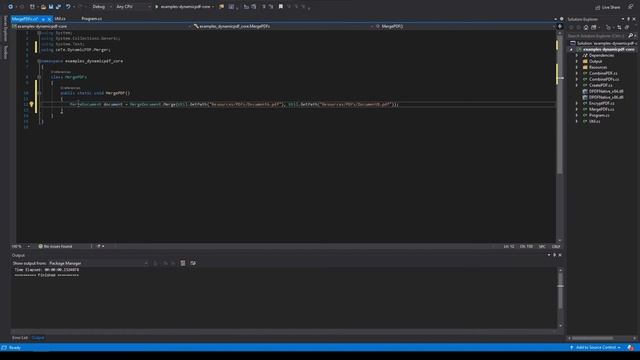Open the project scope dropdown examples-dynamicpdf-core
Viewport: 640px width, 360px height.
click(101, 26)
